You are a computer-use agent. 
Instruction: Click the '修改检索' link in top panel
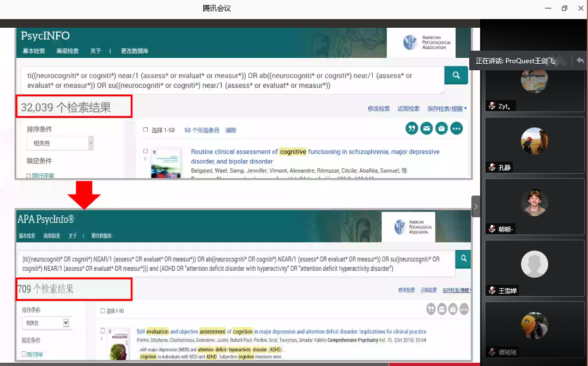click(379, 109)
